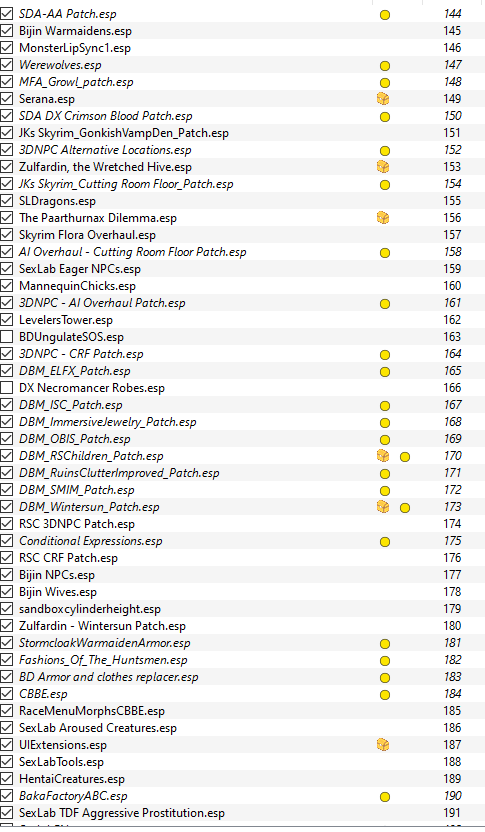
Task: Toggle the MannequinChicks.esp checkbox
Action: pos(7,285)
